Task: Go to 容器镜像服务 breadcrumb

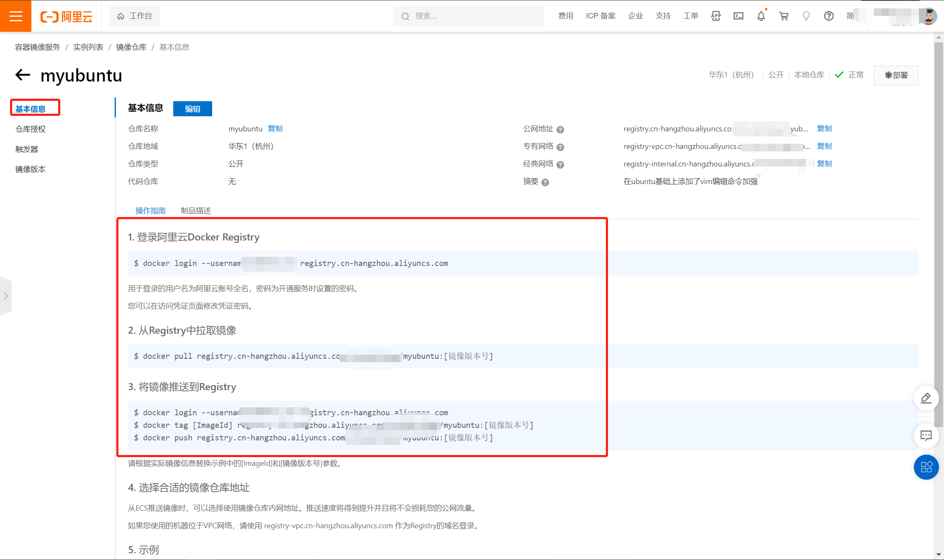Action: pyautogui.click(x=38, y=47)
